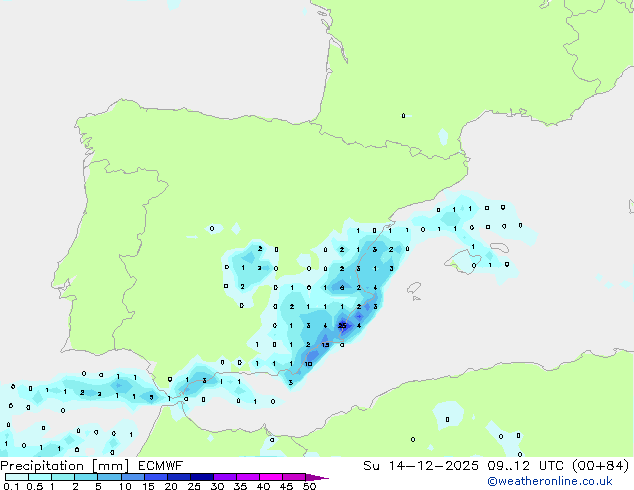Viewport: 634px width, 490px height.
Task: Click the over-50 arrow at legend end
Action: point(317,477)
